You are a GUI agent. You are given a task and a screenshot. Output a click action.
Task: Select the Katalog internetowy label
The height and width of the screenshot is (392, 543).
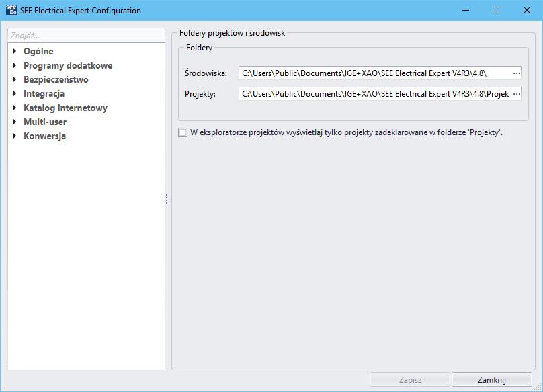65,108
